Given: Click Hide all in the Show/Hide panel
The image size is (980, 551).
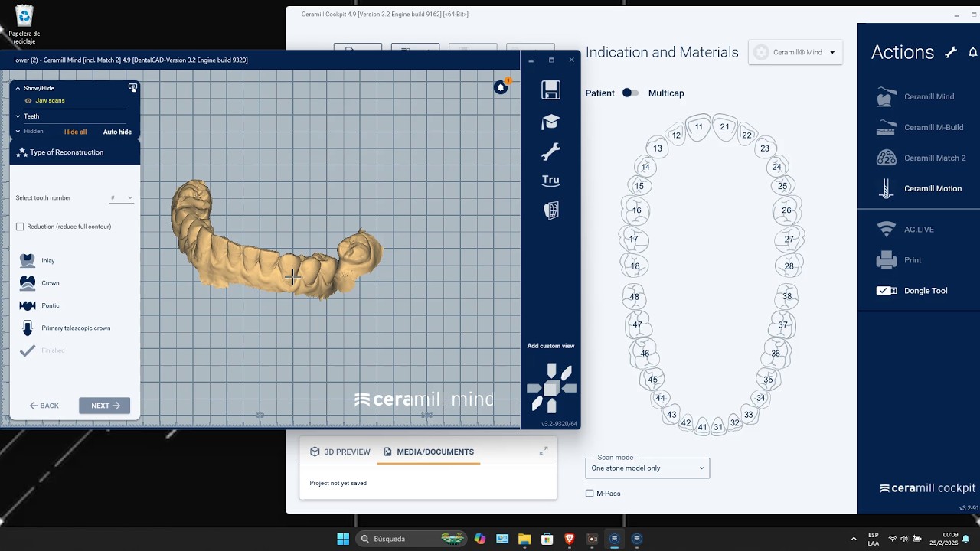Looking at the screenshot, I should click(75, 132).
